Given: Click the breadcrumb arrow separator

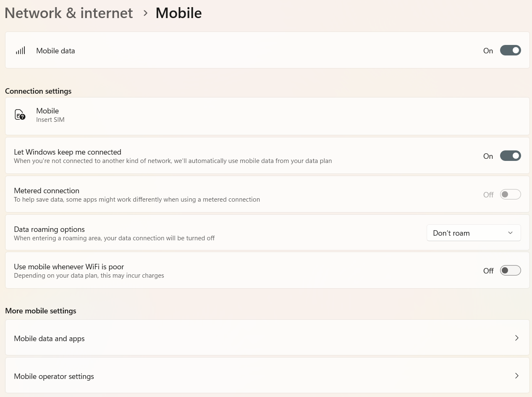Looking at the screenshot, I should [x=145, y=13].
